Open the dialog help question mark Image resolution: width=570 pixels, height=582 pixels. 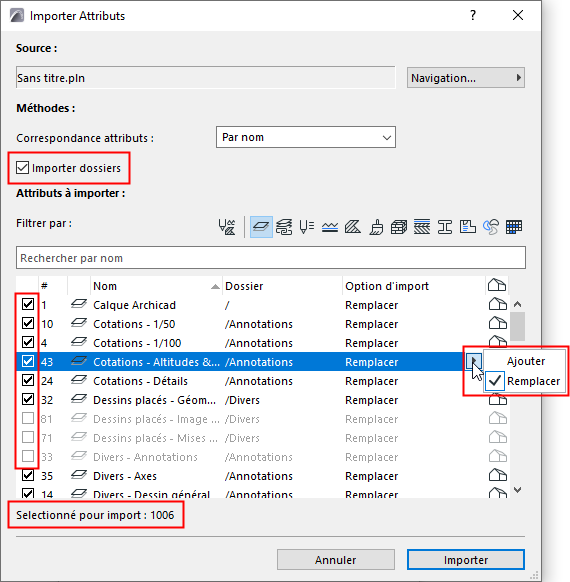pyautogui.click(x=473, y=15)
